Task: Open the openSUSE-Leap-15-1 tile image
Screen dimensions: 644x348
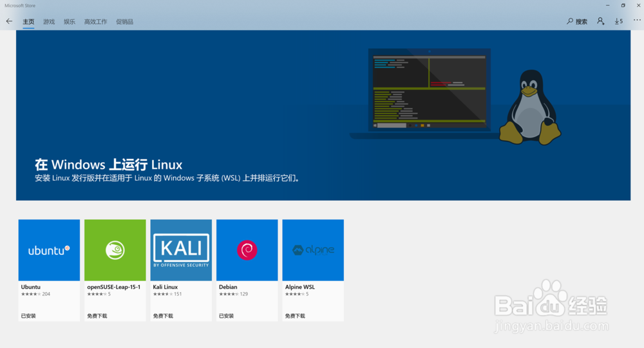Action: [x=115, y=250]
